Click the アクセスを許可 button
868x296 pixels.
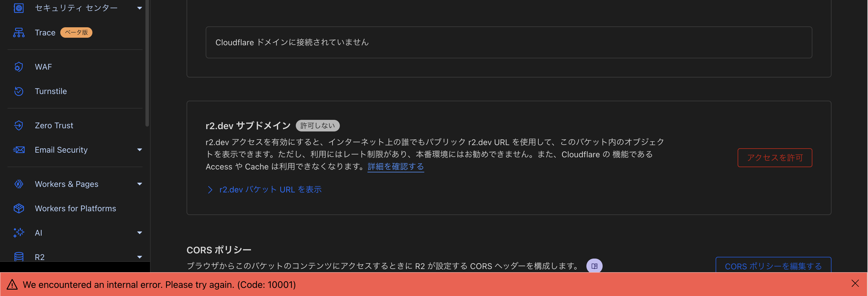[775, 158]
